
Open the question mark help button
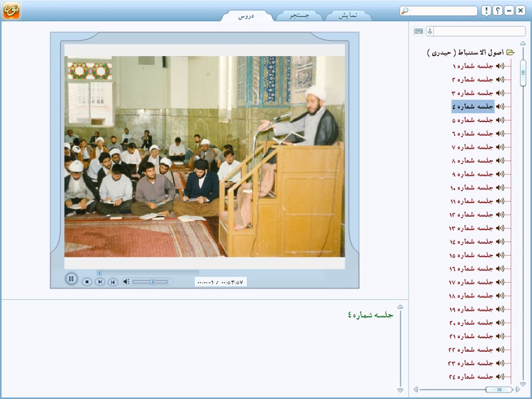pos(498,11)
